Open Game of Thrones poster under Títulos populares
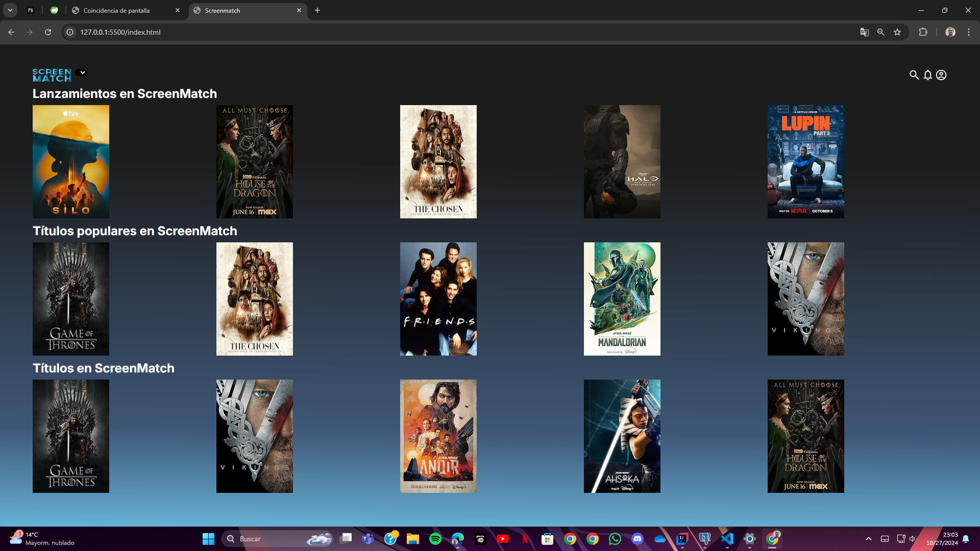This screenshot has height=551, width=980. click(71, 299)
